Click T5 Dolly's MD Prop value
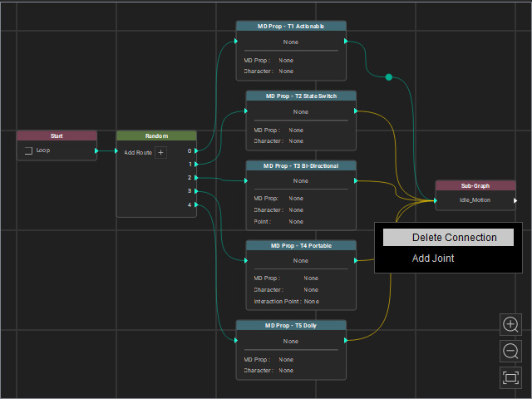Image resolution: width=532 pixels, height=399 pixels. 286,360
